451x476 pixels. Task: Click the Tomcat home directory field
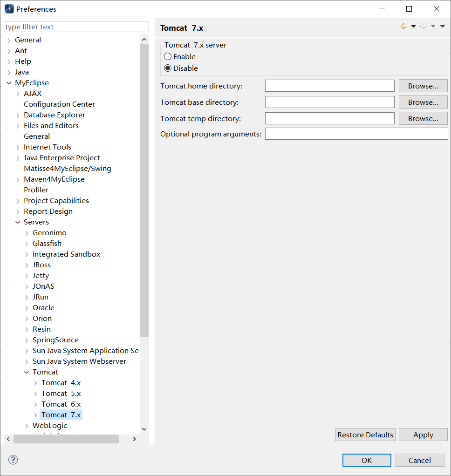click(330, 86)
